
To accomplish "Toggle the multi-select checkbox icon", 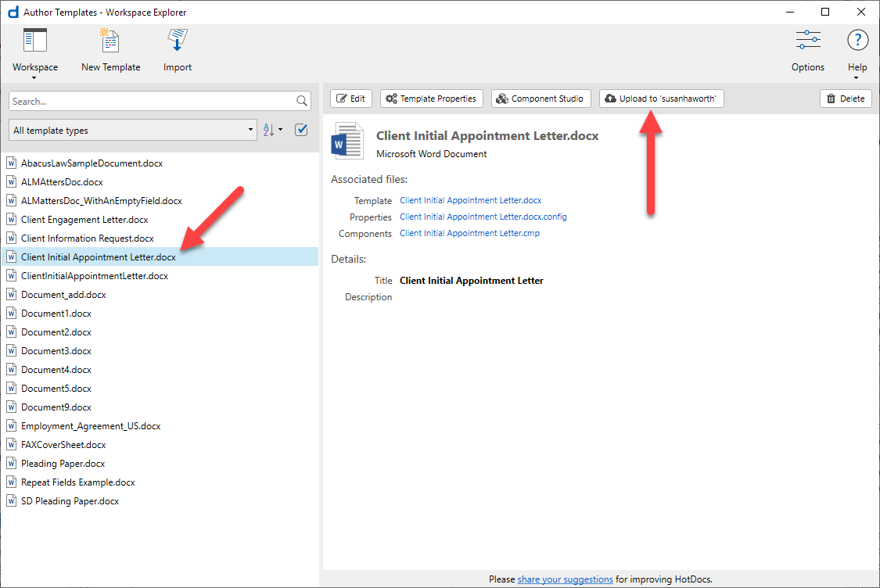I will [x=301, y=130].
